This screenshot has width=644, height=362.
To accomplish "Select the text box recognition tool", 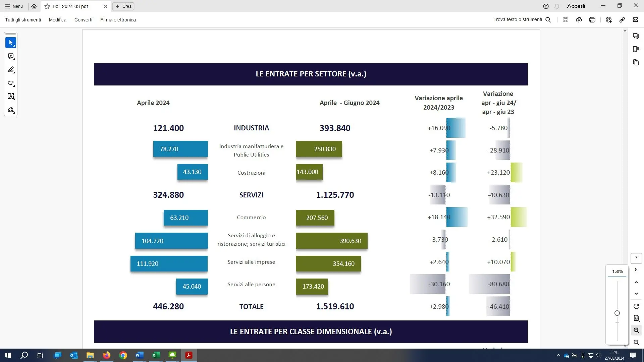I will point(11,97).
